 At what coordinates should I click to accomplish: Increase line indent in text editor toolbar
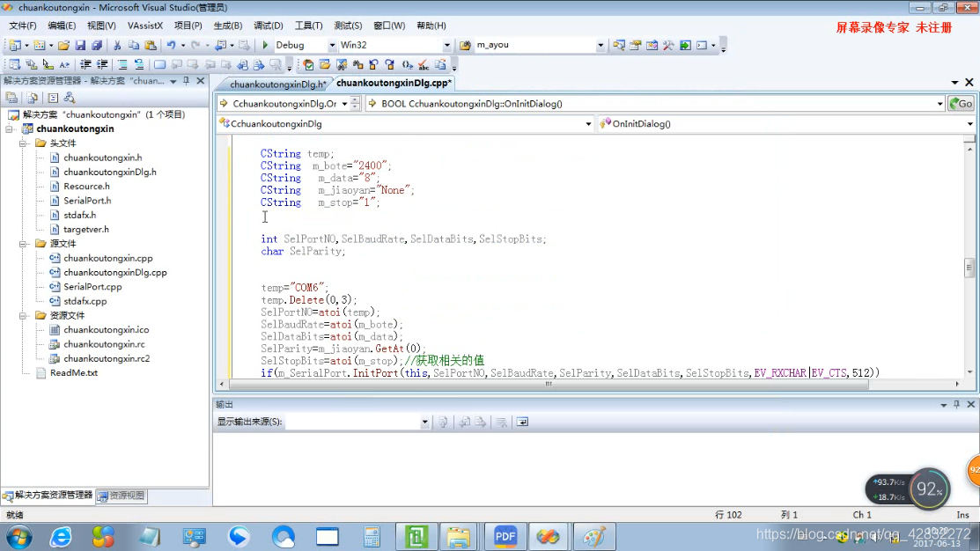[102, 64]
